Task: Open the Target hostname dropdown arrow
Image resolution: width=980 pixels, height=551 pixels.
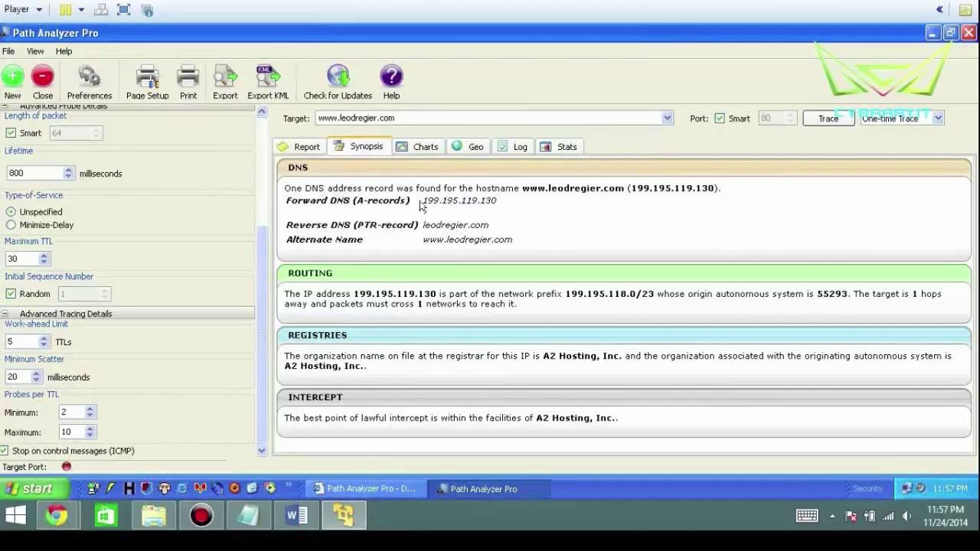Action: click(x=667, y=118)
